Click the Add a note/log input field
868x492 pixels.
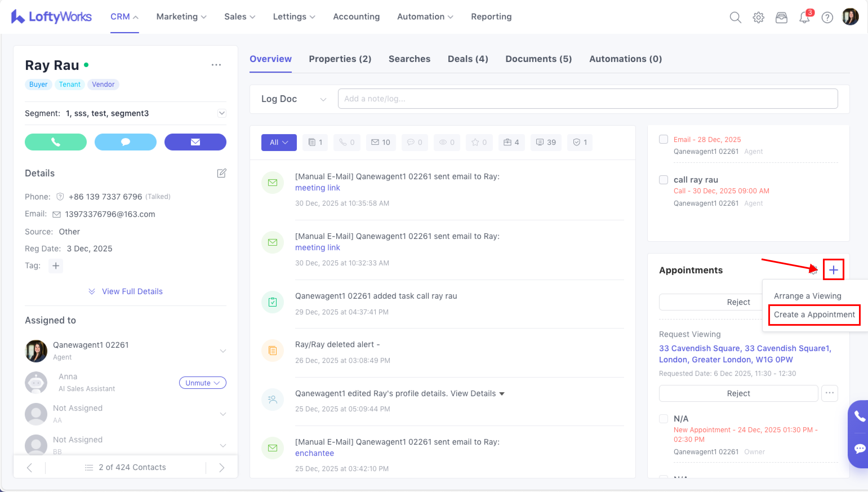pyautogui.click(x=587, y=99)
